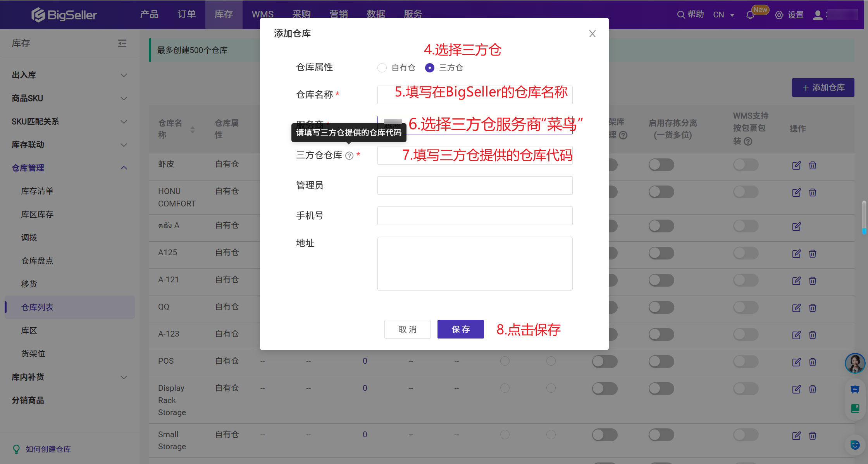Open the settings gear icon
Screen dimensions: 868x464
coord(779,15)
